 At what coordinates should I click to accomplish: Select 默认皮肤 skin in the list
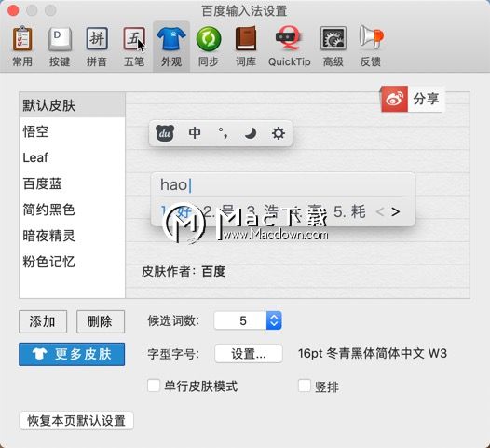(72, 105)
